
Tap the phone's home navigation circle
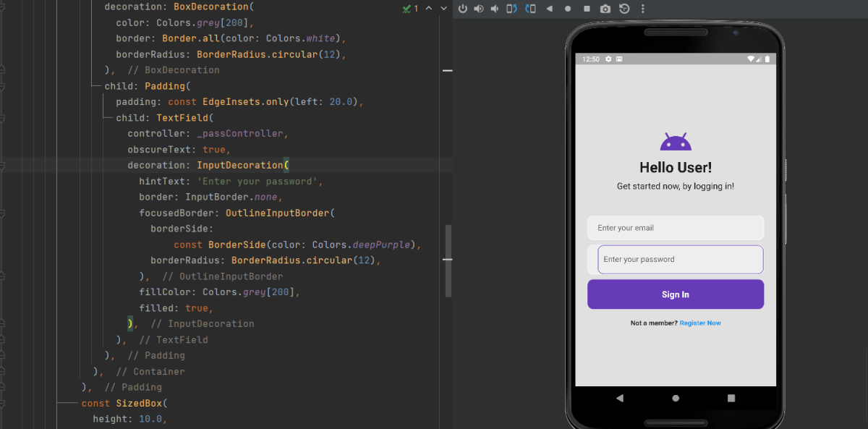click(676, 398)
